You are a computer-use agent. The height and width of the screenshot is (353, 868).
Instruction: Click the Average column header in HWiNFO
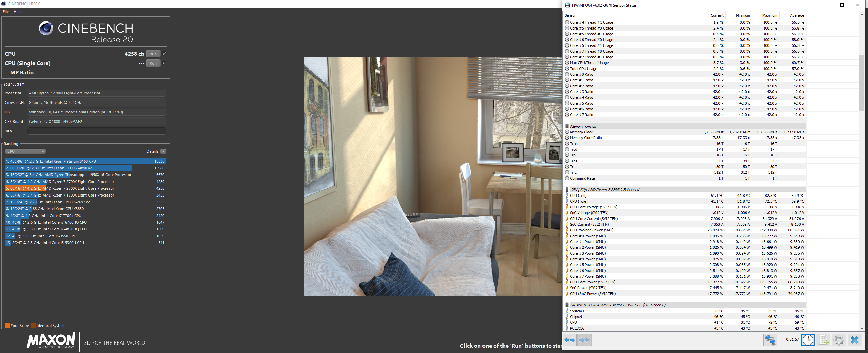793,15
